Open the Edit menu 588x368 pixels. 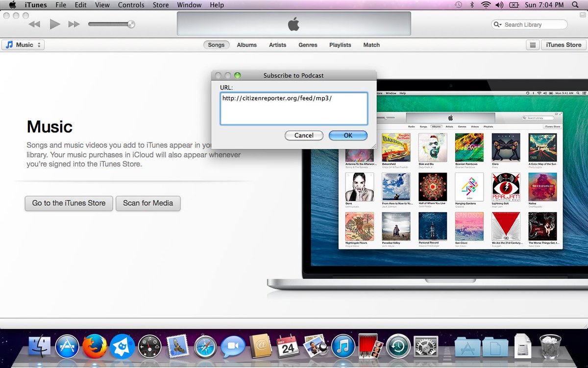coord(80,5)
